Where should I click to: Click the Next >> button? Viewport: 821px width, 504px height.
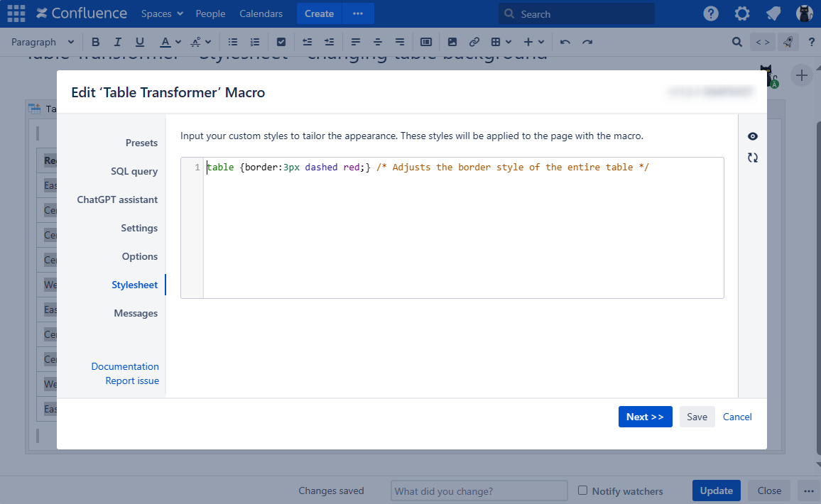click(x=645, y=417)
